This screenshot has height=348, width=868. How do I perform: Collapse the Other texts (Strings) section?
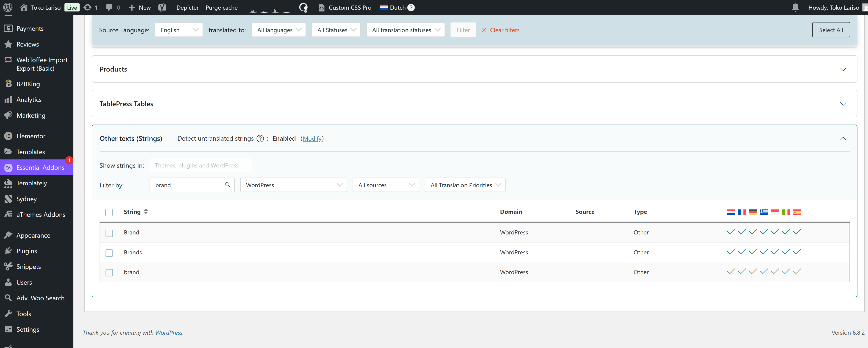tap(843, 139)
